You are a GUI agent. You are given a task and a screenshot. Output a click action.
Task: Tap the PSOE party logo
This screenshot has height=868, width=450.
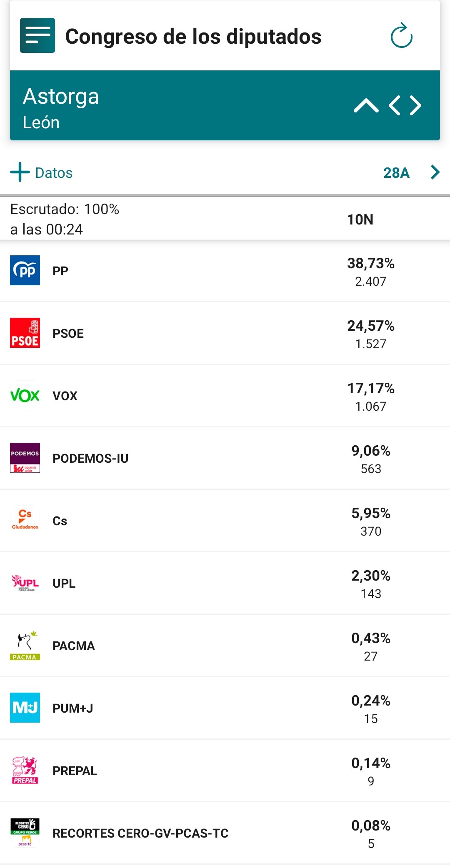click(25, 333)
